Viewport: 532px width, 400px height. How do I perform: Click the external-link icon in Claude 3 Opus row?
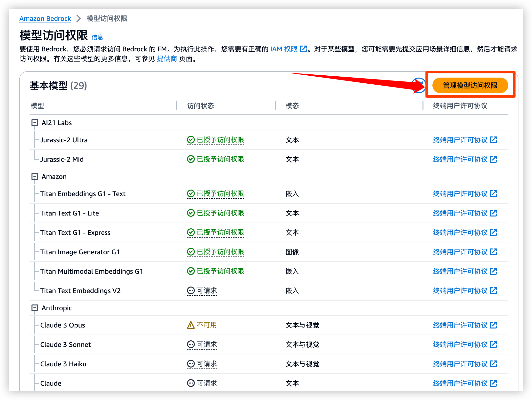pos(493,325)
